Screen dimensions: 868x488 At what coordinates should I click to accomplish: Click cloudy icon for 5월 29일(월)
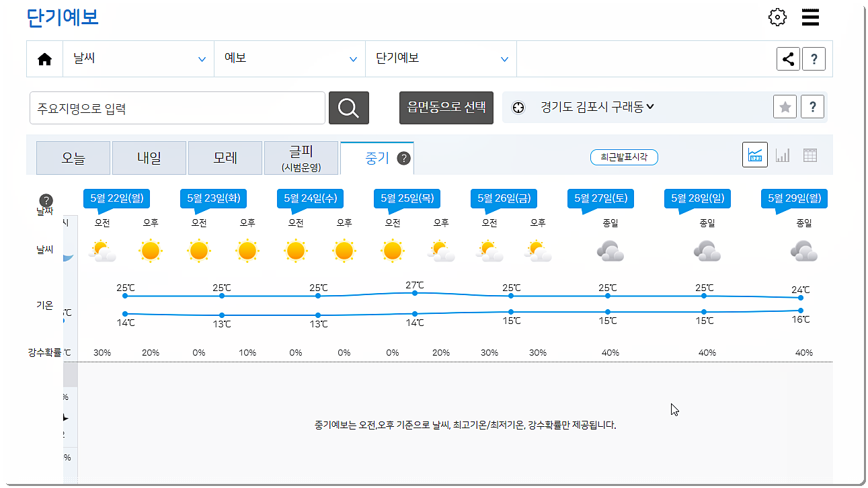(x=804, y=251)
